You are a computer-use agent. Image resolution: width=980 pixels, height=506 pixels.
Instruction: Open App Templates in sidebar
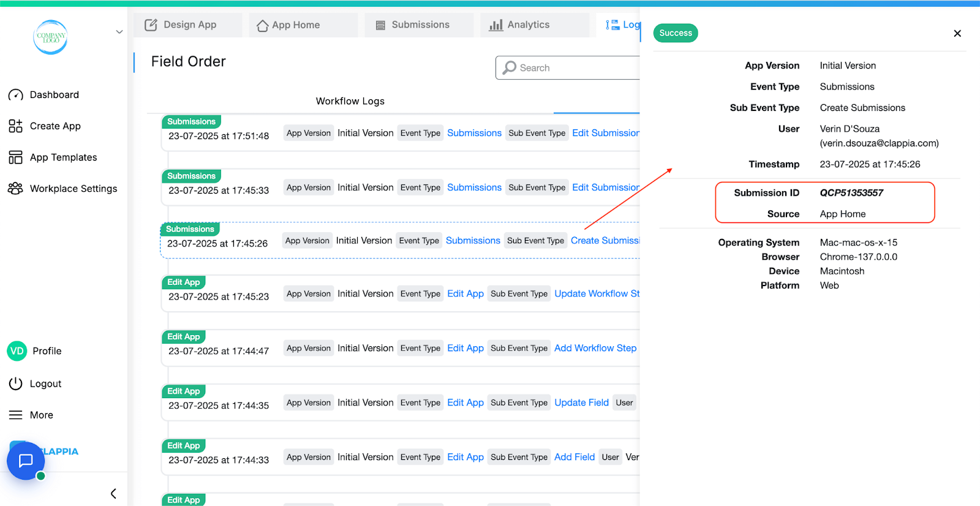click(x=64, y=157)
